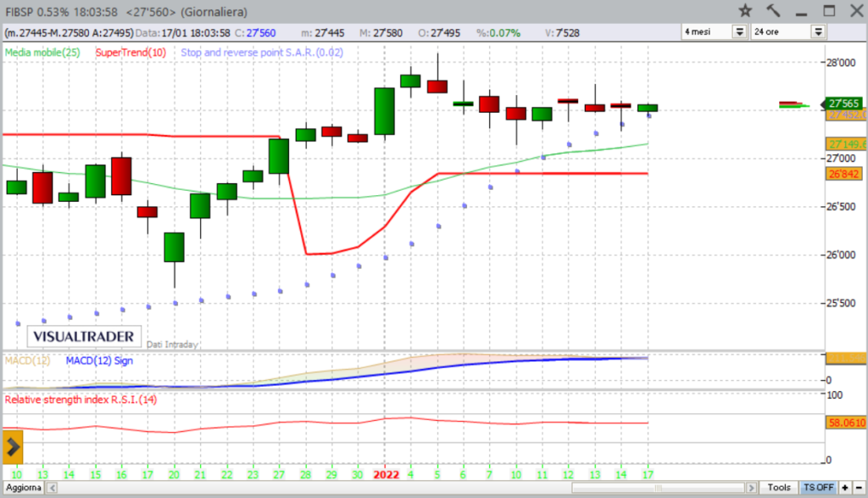Click the plus zoom-in button
The width and height of the screenshot is (868, 498).
tap(843, 488)
